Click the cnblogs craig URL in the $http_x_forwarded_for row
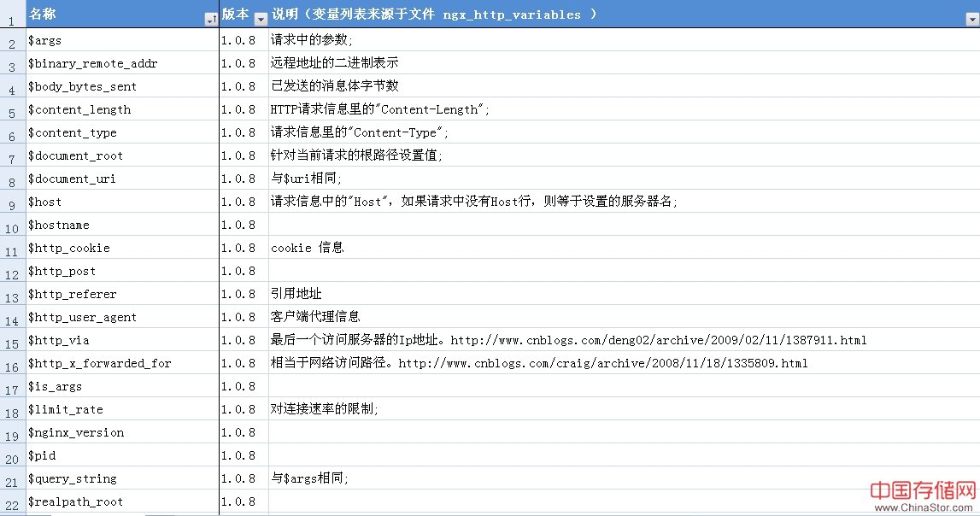 [602, 363]
